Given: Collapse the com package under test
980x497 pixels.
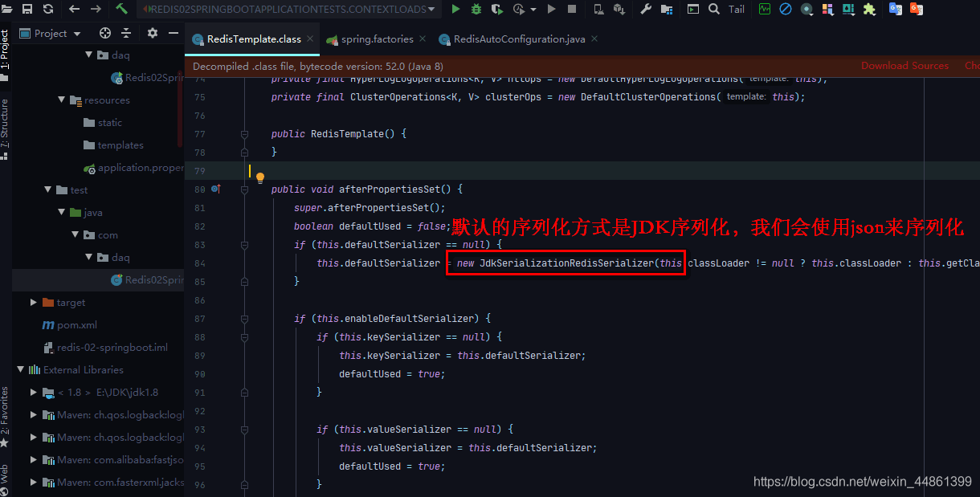Looking at the screenshot, I should [x=75, y=235].
